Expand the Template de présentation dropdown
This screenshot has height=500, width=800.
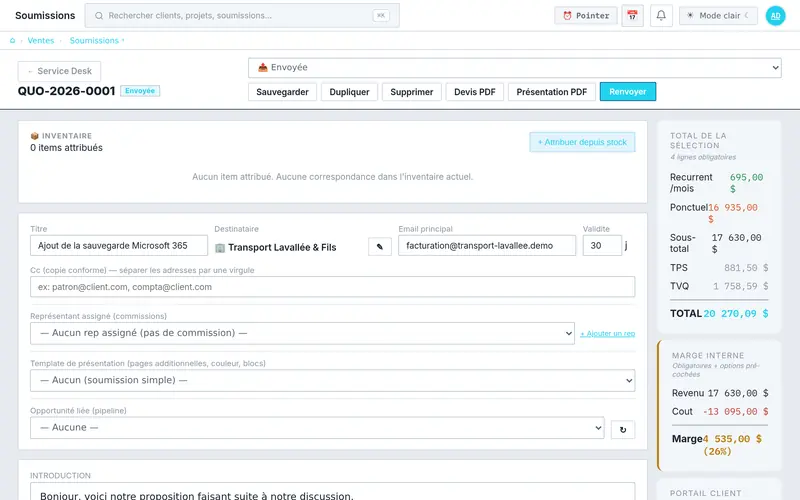pyautogui.click(x=332, y=380)
